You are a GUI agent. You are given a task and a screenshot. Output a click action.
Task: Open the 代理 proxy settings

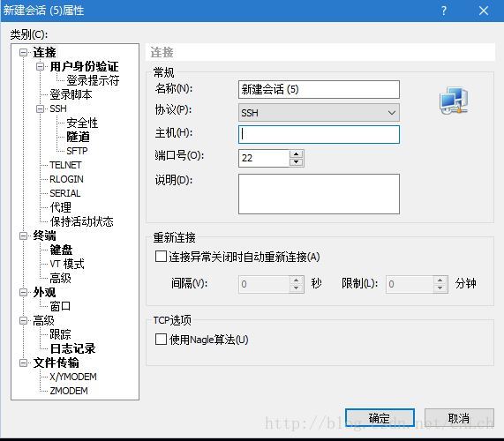point(60,207)
